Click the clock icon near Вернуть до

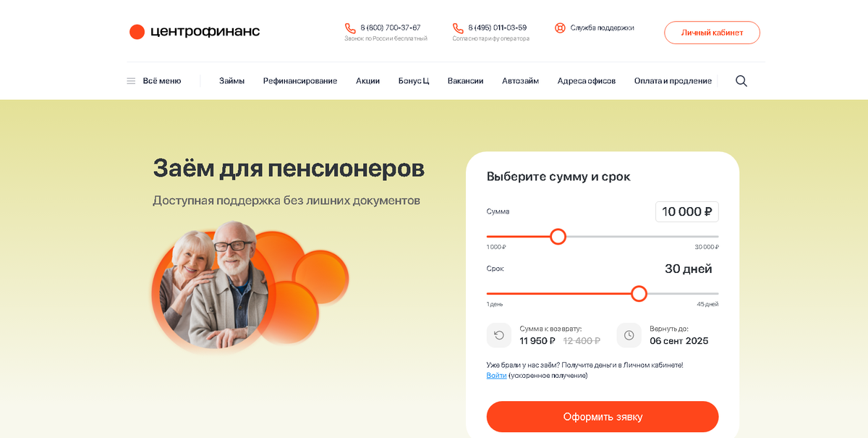tap(629, 335)
